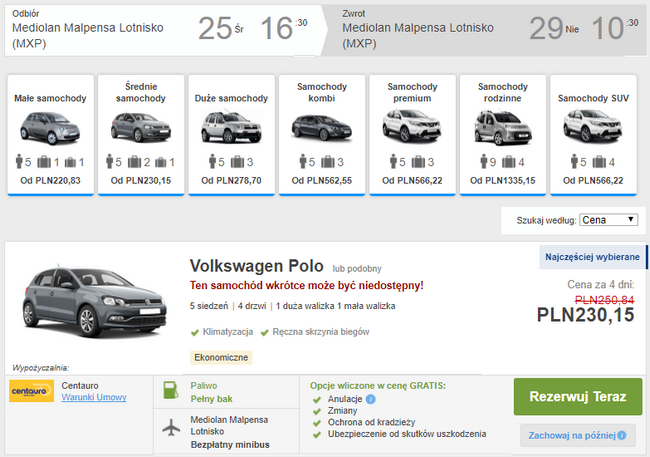Click the airplane pickup location icon
Screen dimensions: 650x457
click(170, 430)
